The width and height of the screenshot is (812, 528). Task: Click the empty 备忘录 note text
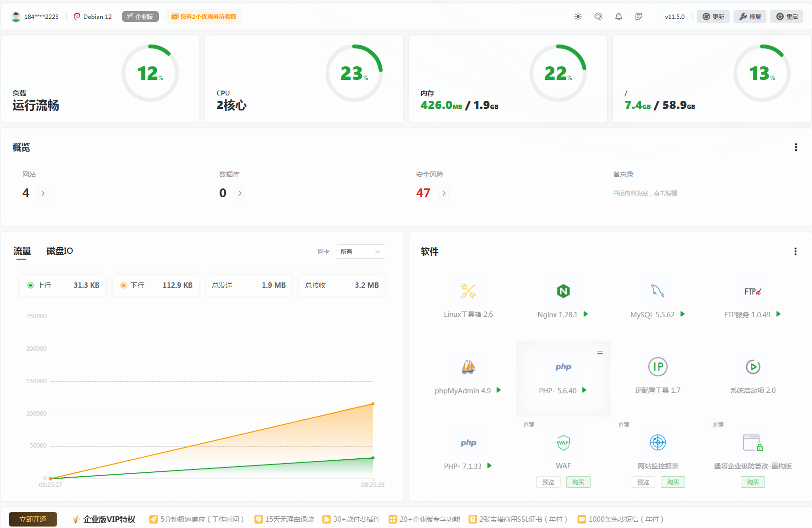tap(645, 193)
